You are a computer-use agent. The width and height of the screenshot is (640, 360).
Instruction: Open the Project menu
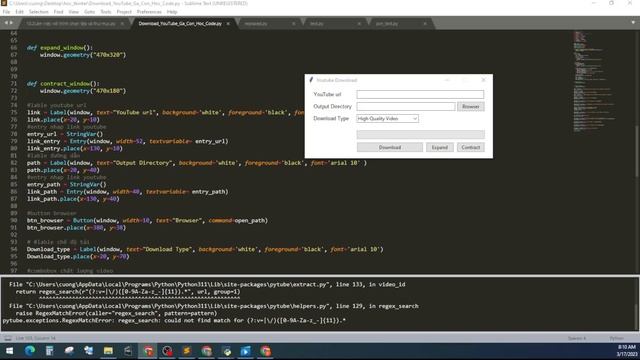124,12
